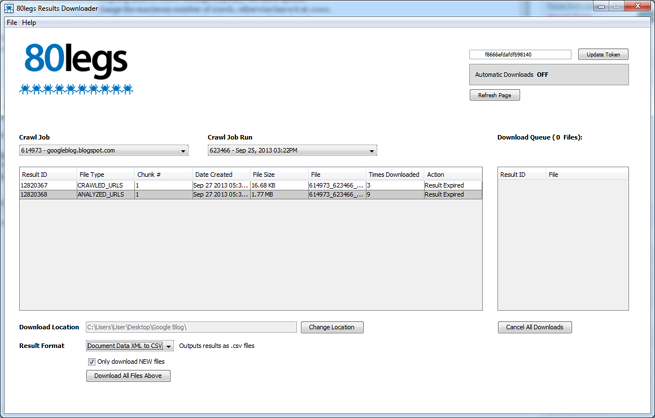Open the Result Format dropdown
Viewport: 655px width, 418px height.
coord(129,346)
